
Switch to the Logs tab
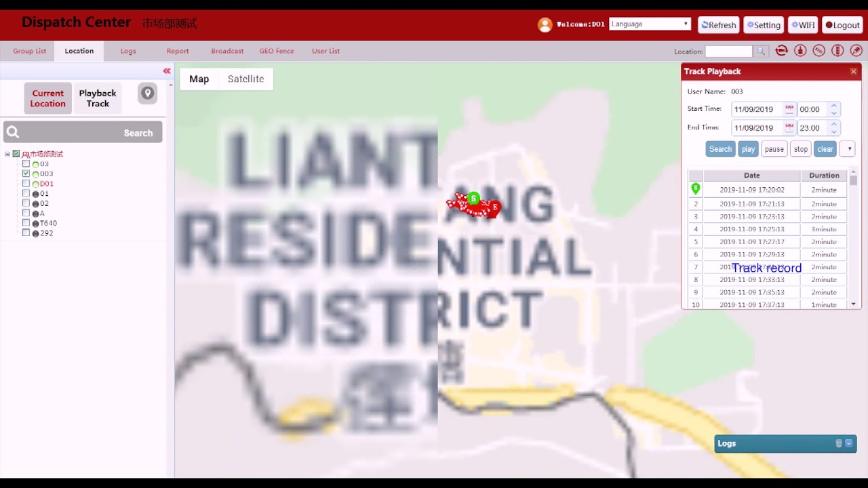click(128, 51)
